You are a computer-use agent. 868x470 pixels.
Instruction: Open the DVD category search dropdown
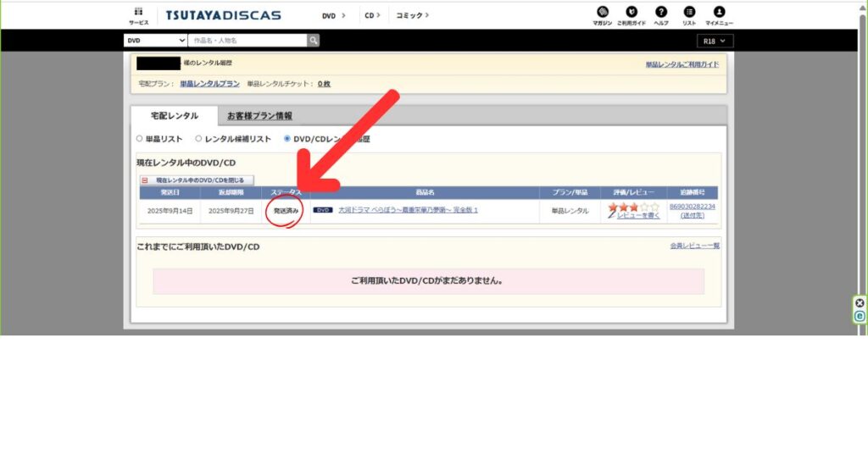tap(155, 40)
